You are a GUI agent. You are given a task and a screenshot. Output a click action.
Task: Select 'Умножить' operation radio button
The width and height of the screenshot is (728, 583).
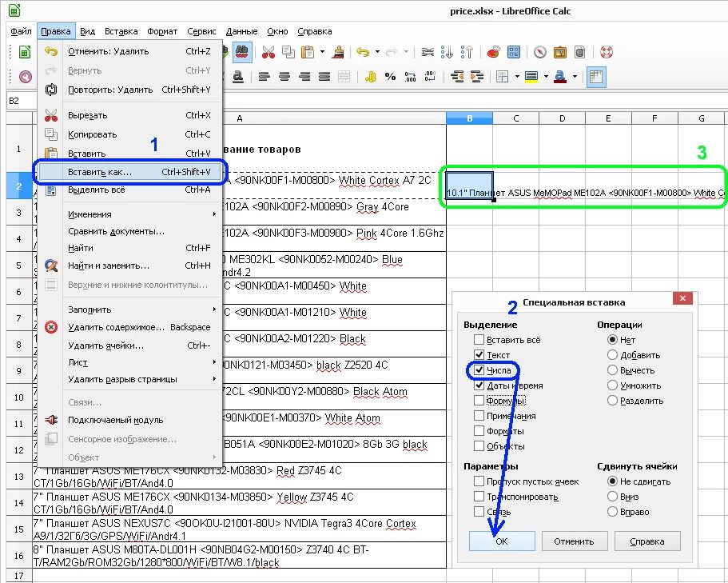pos(612,385)
